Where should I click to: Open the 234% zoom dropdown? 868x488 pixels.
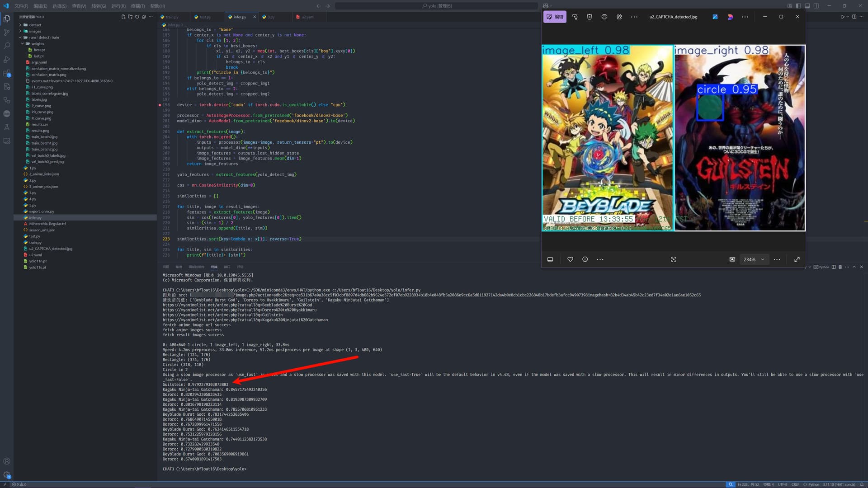coord(754,259)
